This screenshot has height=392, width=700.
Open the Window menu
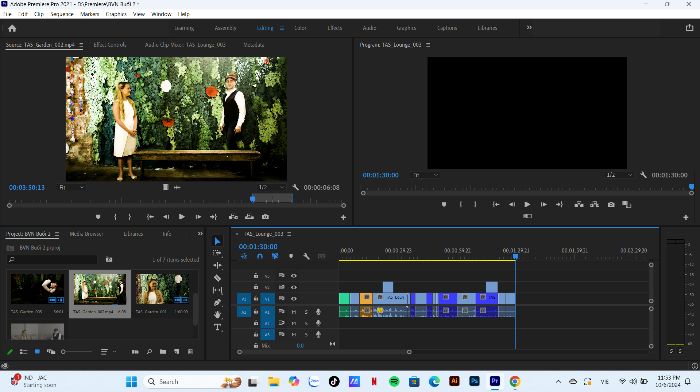(161, 14)
